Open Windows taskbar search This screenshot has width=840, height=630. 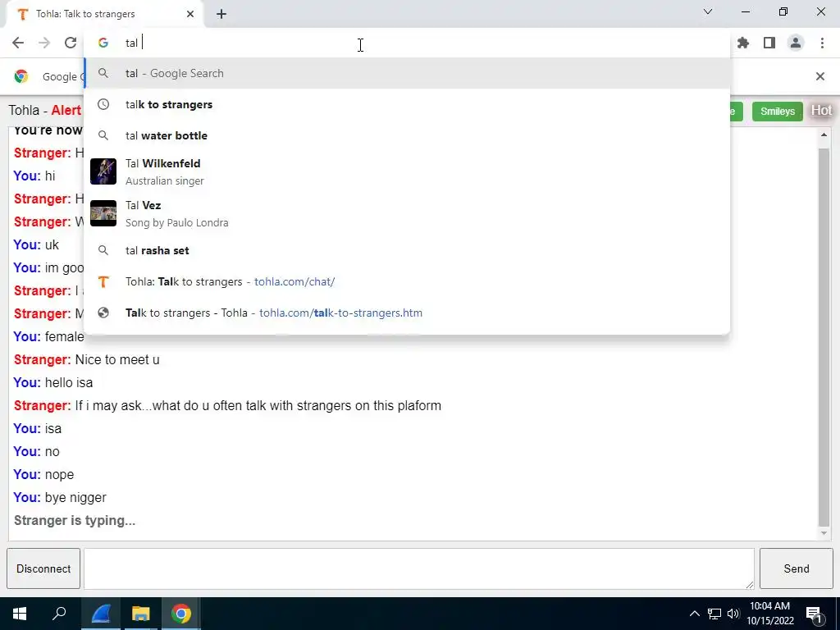pos(59,614)
